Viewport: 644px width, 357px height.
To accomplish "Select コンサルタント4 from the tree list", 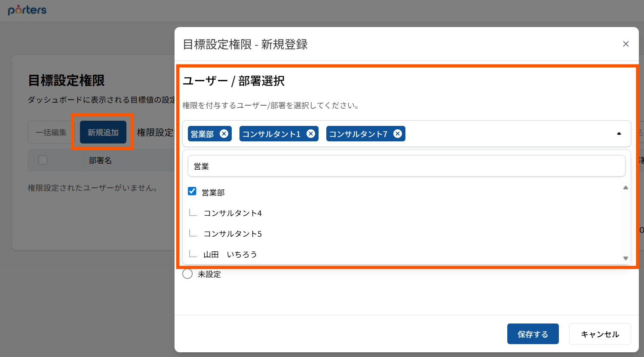I will click(233, 213).
